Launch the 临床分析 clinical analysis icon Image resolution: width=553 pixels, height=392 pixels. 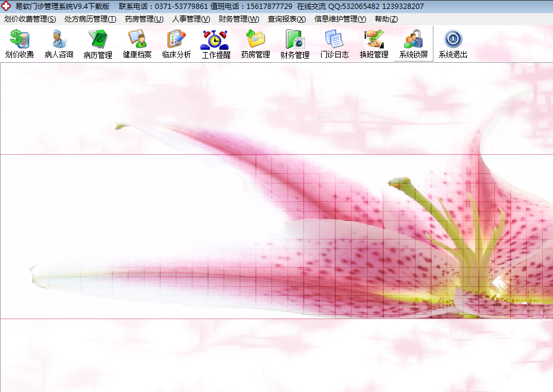tap(177, 44)
